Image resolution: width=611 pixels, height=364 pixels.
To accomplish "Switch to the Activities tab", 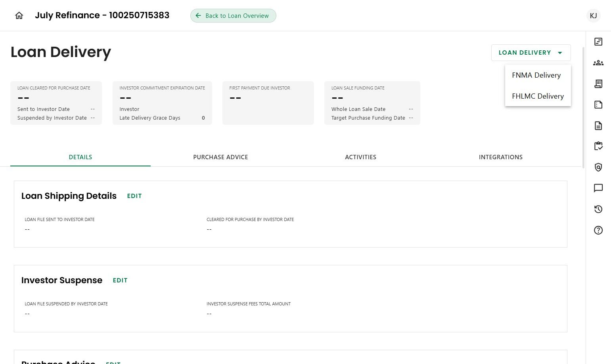I will tap(360, 157).
